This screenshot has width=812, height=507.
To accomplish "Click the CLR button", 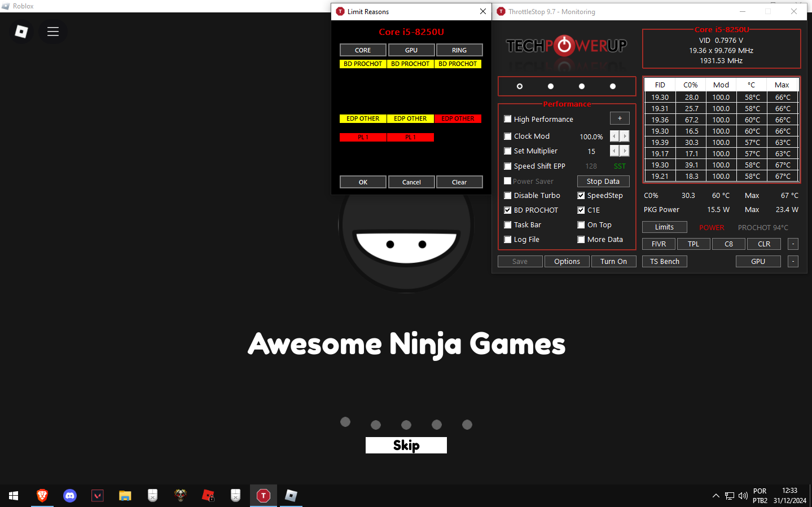I will [x=764, y=244].
